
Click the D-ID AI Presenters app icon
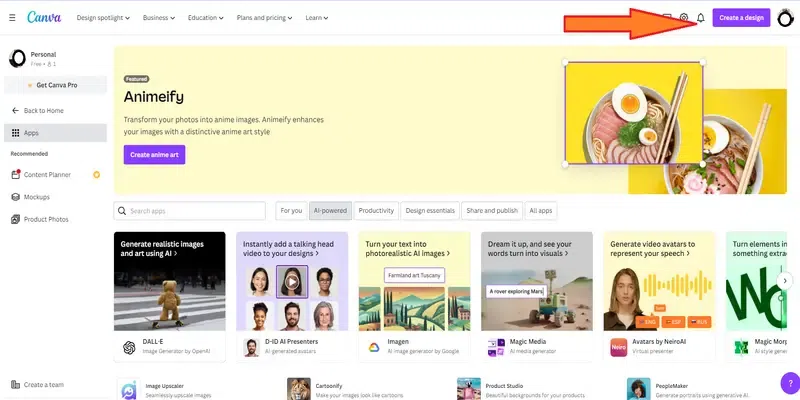[251, 347]
